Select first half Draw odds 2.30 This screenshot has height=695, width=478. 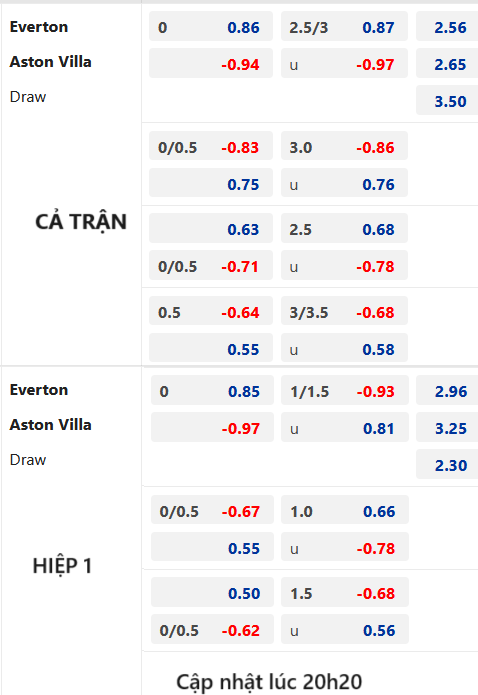(447, 465)
